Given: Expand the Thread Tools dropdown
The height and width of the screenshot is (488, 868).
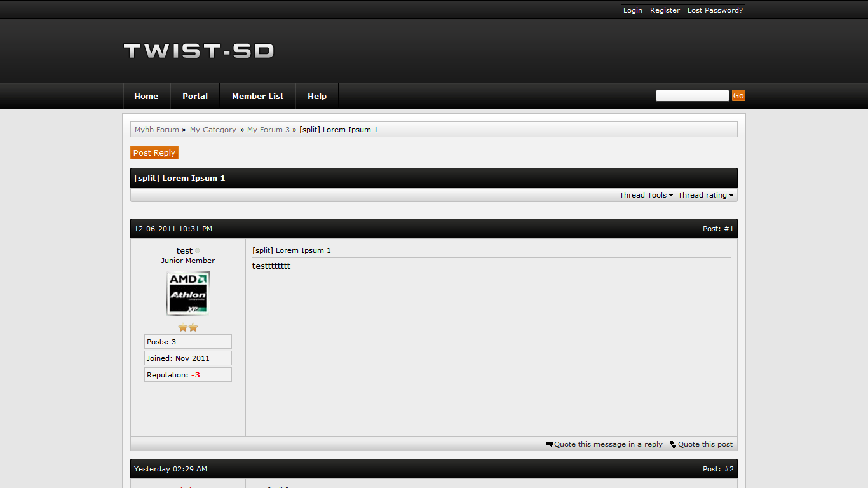Looking at the screenshot, I should [646, 195].
